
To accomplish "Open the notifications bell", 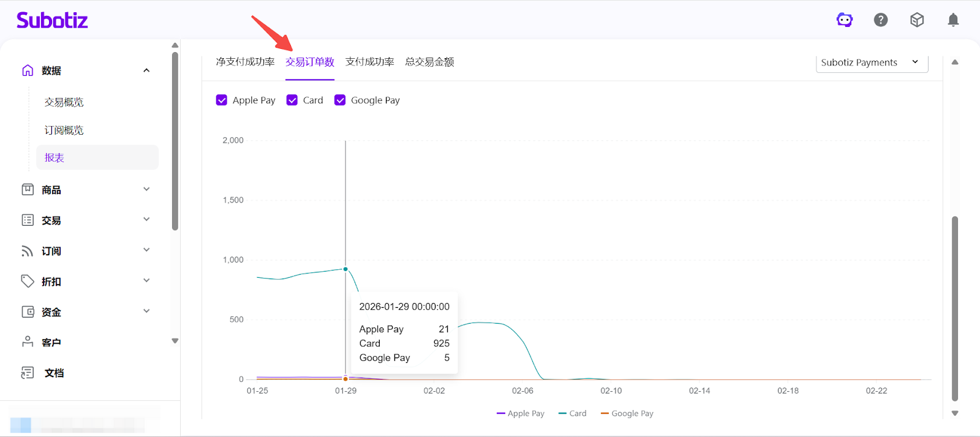I will click(953, 20).
